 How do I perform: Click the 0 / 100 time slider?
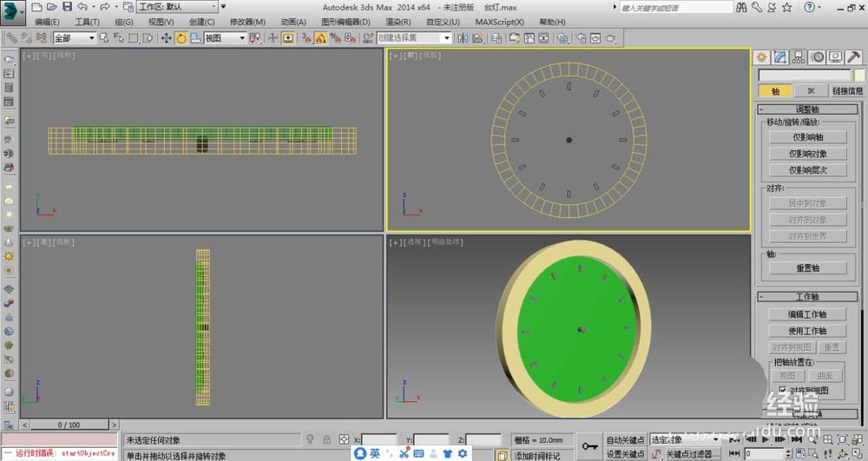click(x=69, y=425)
